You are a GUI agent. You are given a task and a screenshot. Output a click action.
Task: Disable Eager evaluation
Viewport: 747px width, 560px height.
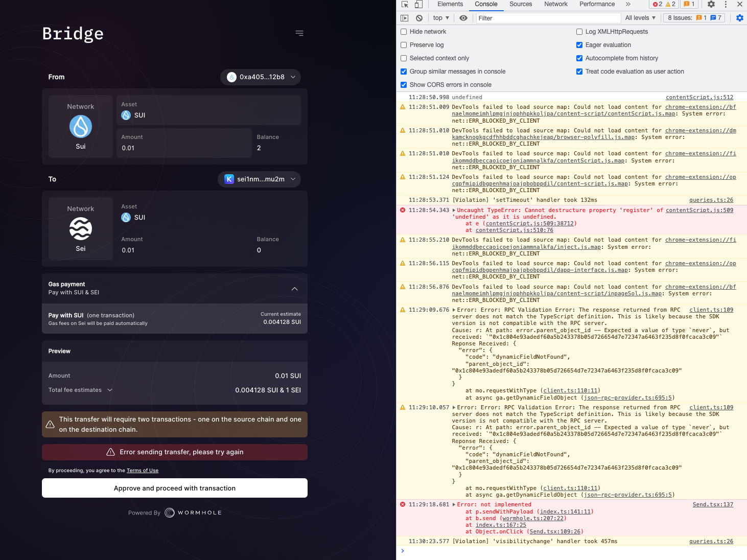579,44
